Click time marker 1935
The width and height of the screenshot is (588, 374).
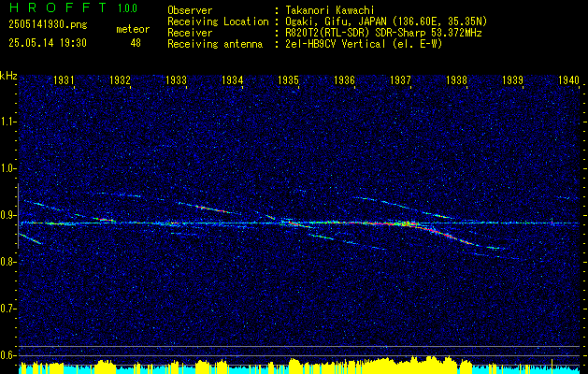tap(288, 79)
